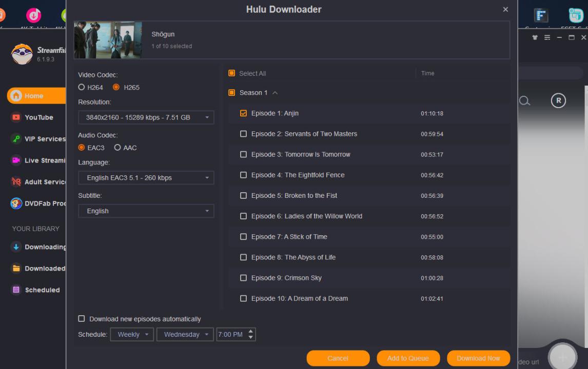Check Episode 6: Ladies of the Willow World
Viewport: 588px width, 369px height.
click(243, 216)
